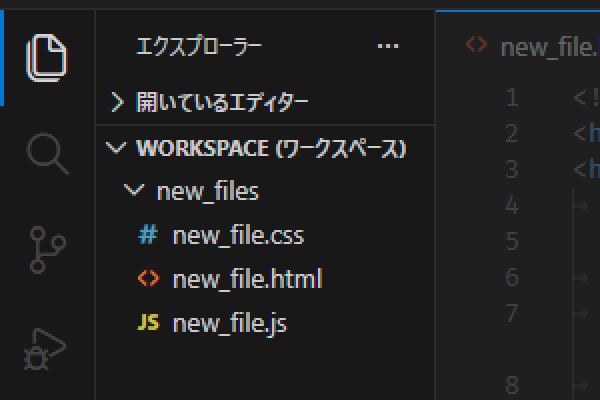The width and height of the screenshot is (600, 400).
Task: Open Explorer's more actions (...) menu
Action: click(x=387, y=46)
